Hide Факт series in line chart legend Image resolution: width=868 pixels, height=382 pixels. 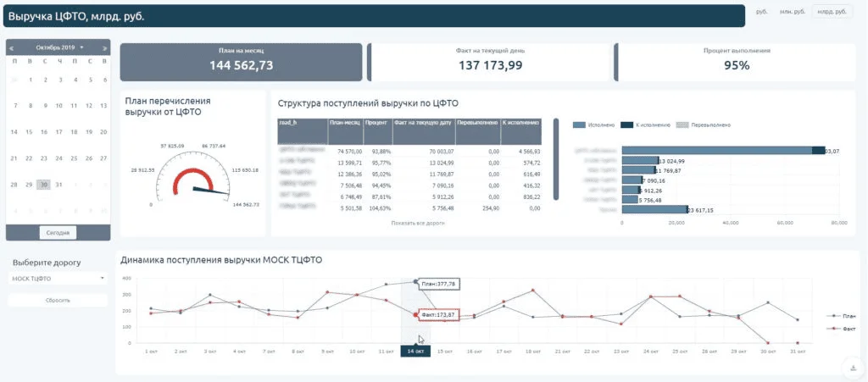point(833,329)
